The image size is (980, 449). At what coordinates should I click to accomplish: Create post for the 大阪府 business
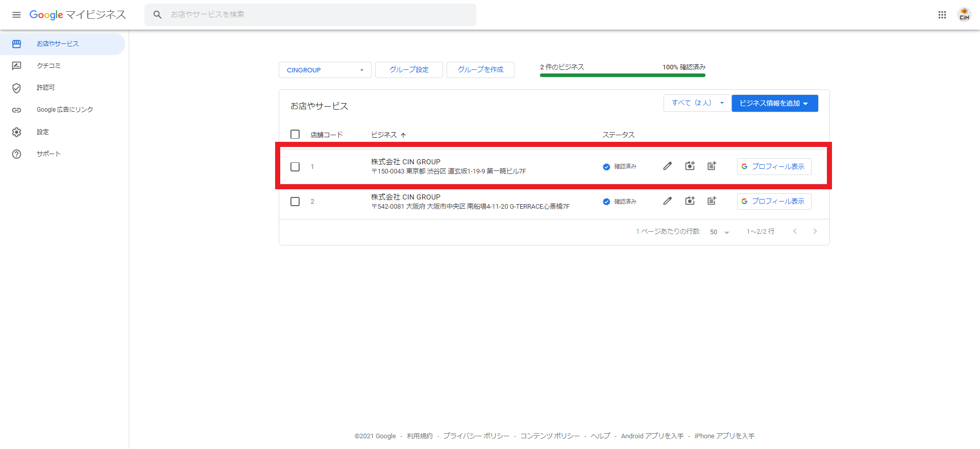712,201
